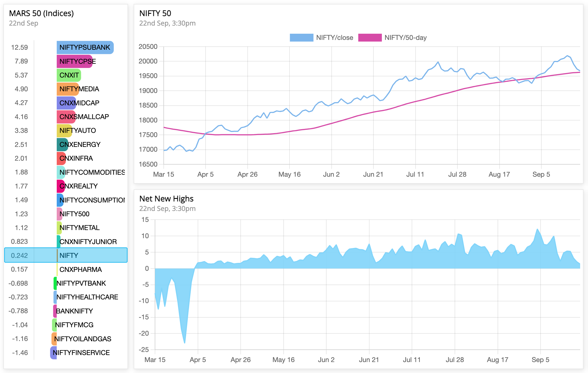Click the NIFTYMETAL index label
This screenshot has width=588, height=373.
(x=79, y=228)
